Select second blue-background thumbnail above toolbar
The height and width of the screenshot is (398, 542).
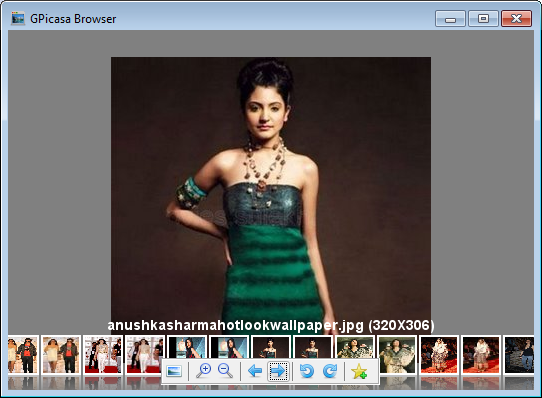(229, 348)
